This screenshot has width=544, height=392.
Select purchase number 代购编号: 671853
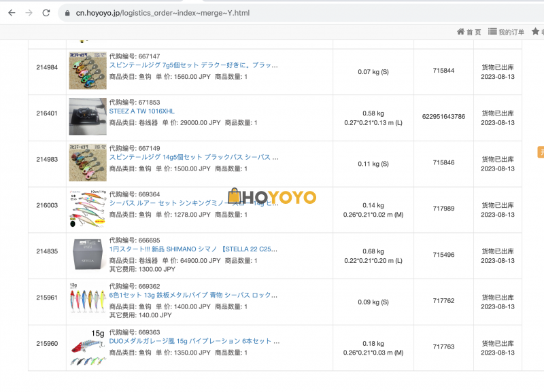click(135, 102)
